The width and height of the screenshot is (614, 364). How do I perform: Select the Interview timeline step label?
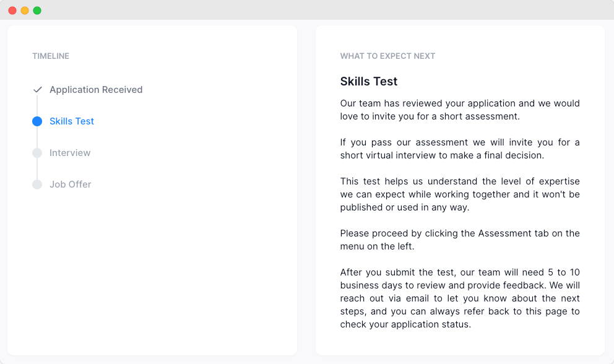pyautogui.click(x=70, y=153)
